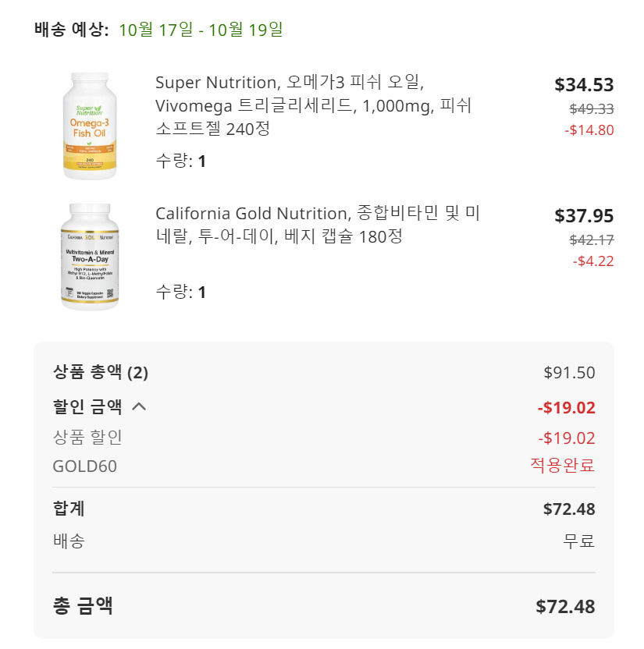This screenshot has width=644, height=649.
Task: Click the -$14.80 fish oil discount
Action: point(589,130)
